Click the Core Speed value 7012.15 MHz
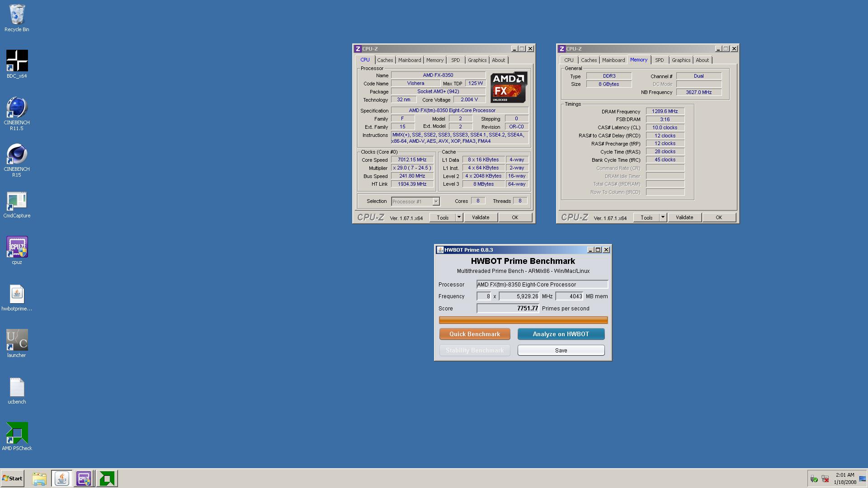 412,160
